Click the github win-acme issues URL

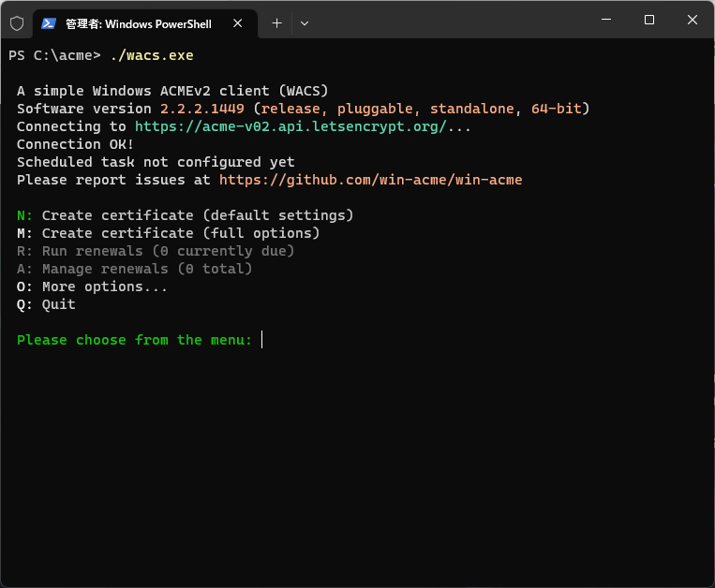(371, 180)
